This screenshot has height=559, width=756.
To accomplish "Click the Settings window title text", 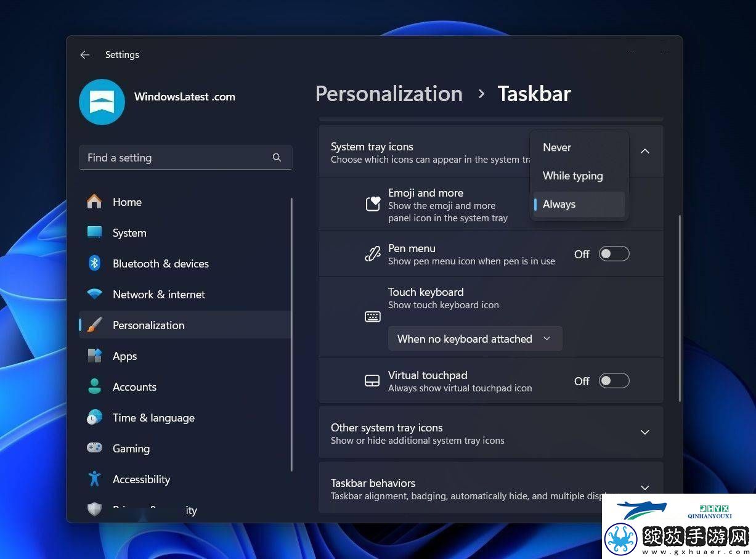I will 122,55.
